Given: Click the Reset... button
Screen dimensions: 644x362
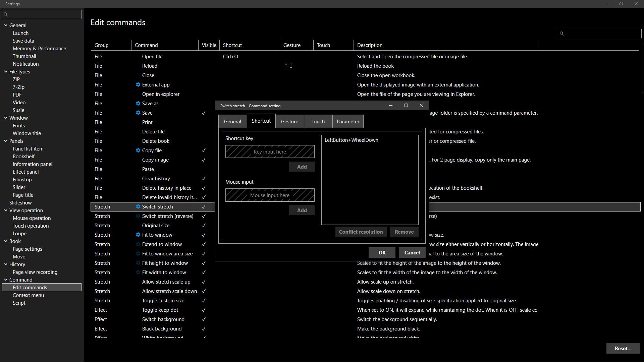Looking at the screenshot, I should 623,349.
